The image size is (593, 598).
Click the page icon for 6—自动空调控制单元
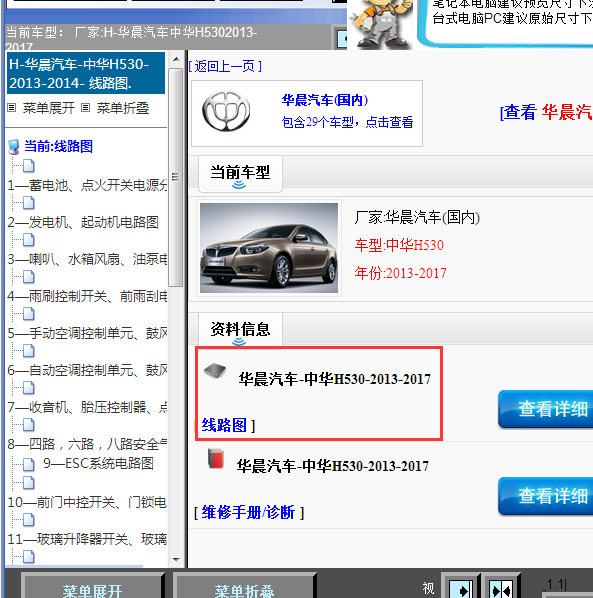point(29,351)
